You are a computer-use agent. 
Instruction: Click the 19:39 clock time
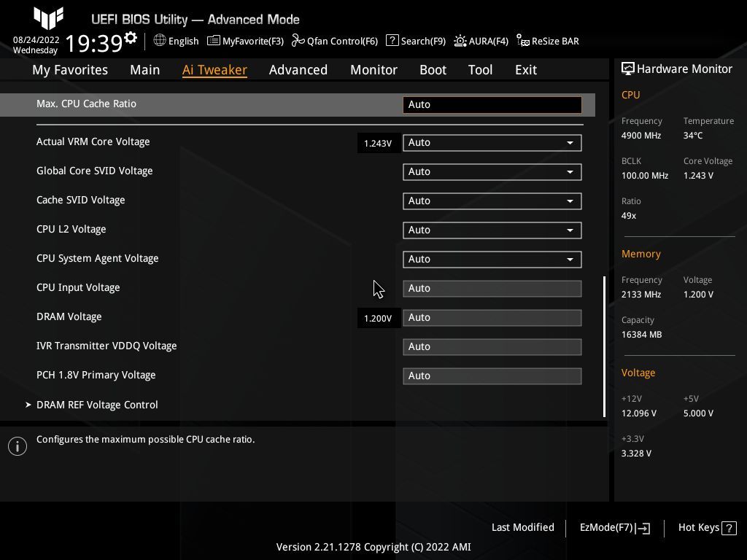(x=94, y=43)
